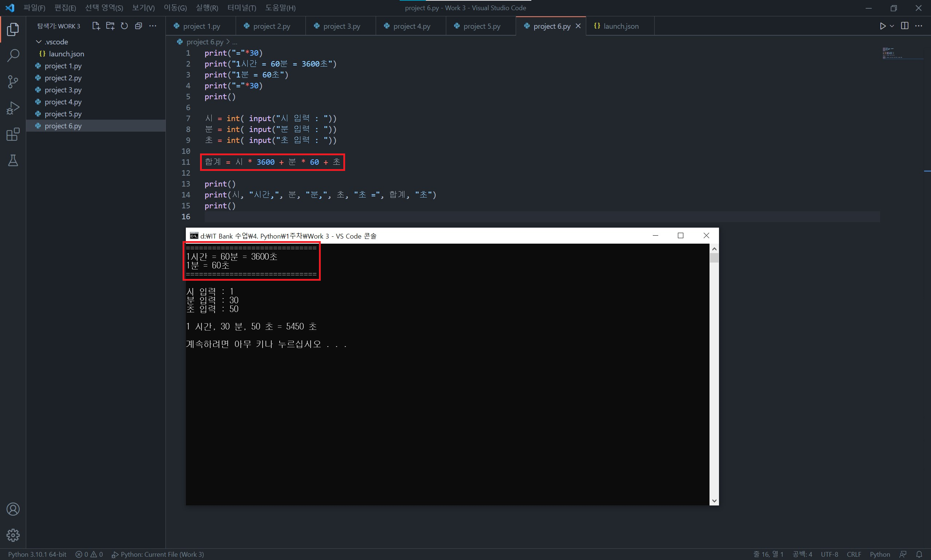Switch to the project 3.py tab

pos(341,27)
